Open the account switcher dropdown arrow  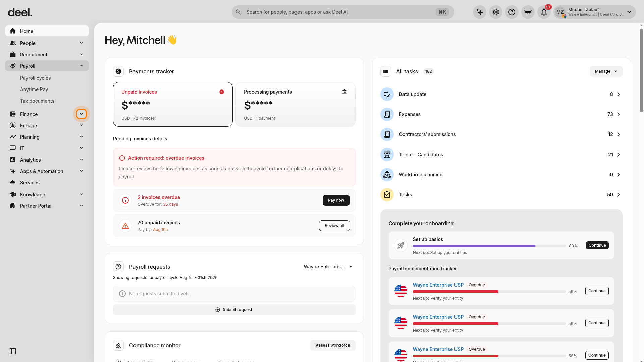point(629,12)
